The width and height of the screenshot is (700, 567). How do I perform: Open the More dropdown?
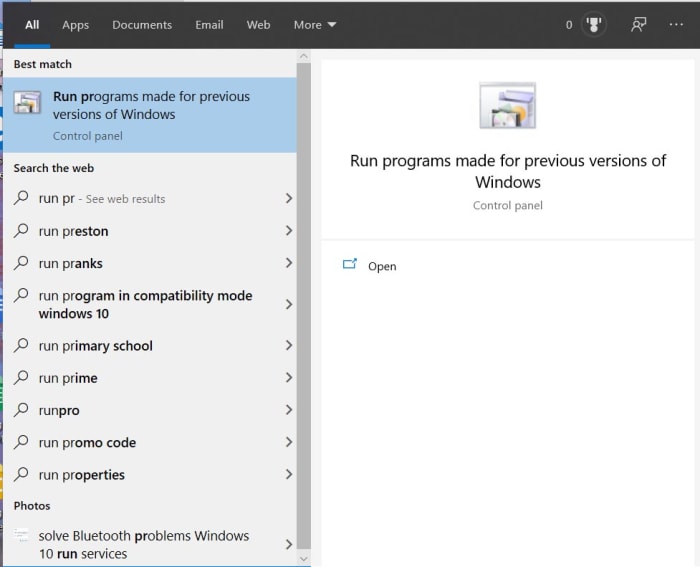point(315,25)
